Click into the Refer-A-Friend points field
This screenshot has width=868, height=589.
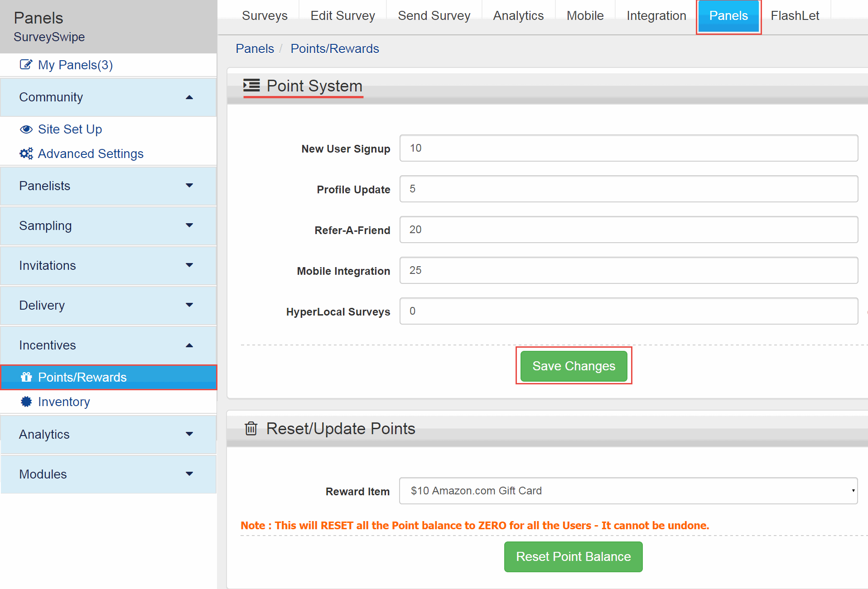coord(628,230)
